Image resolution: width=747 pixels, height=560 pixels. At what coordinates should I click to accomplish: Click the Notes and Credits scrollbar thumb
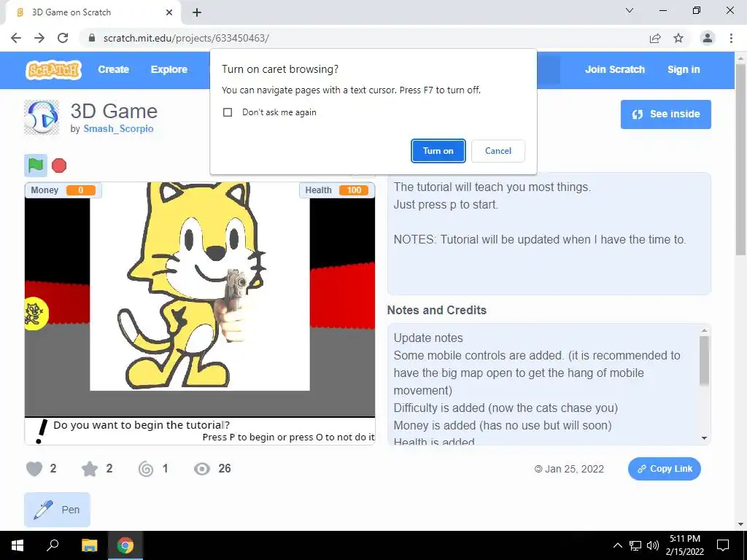coord(704,360)
